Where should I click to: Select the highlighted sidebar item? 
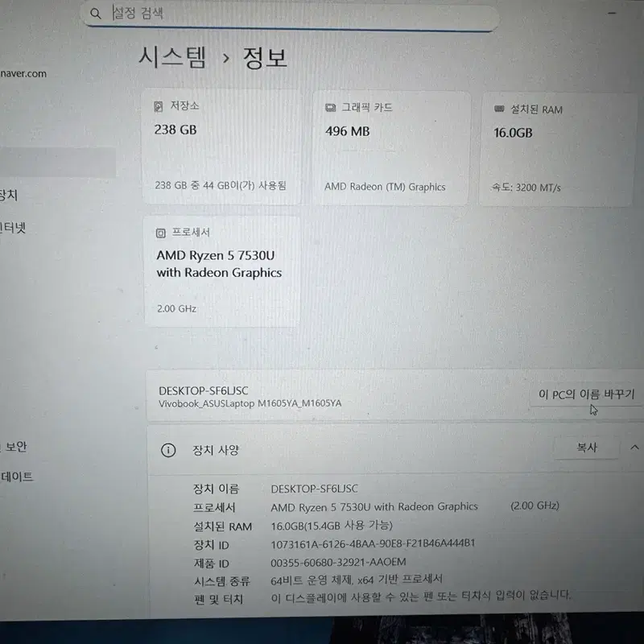tap(57, 163)
